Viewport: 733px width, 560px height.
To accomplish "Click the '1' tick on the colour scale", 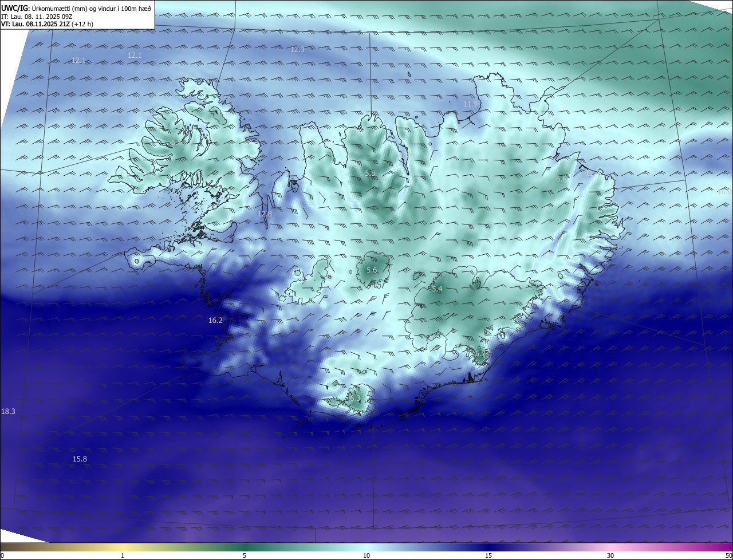I will 123,555.
